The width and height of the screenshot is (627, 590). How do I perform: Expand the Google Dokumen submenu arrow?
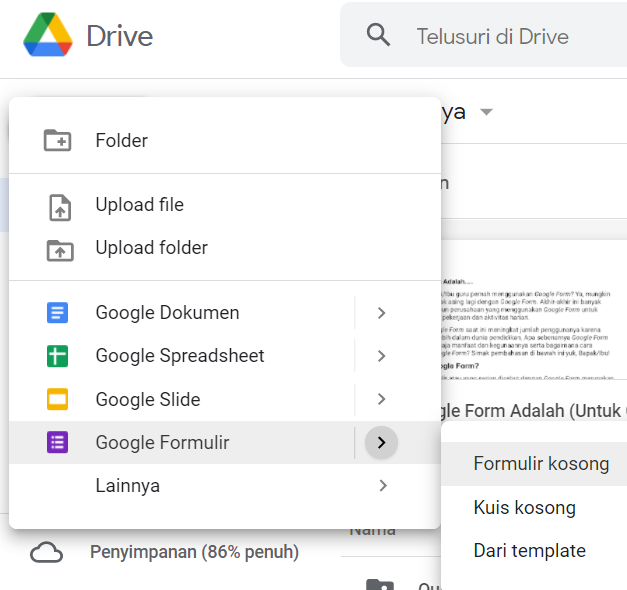click(381, 313)
